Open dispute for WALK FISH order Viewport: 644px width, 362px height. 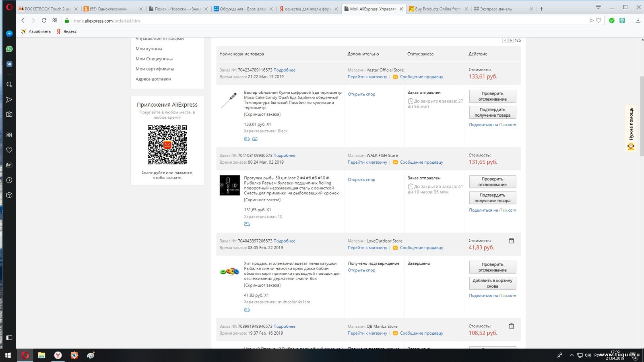pos(361,180)
